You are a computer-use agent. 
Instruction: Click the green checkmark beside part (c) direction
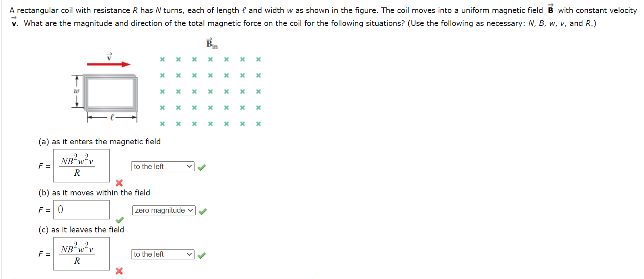[202, 255]
